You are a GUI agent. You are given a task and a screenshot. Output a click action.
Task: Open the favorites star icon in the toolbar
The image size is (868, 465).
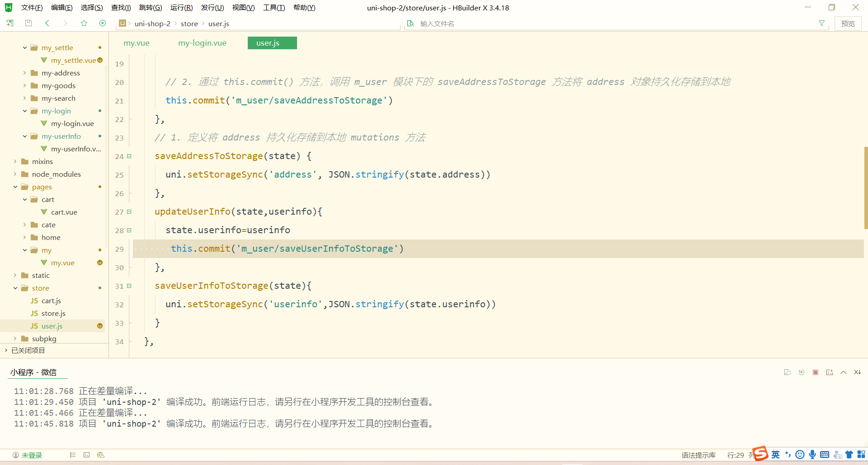pos(84,23)
